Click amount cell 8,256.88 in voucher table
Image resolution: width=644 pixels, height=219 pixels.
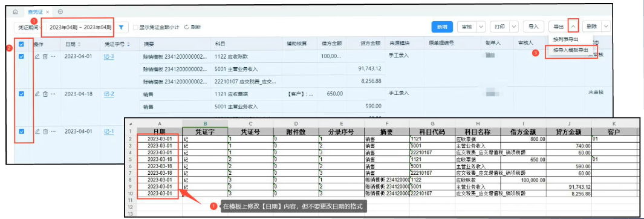[x=372, y=81]
